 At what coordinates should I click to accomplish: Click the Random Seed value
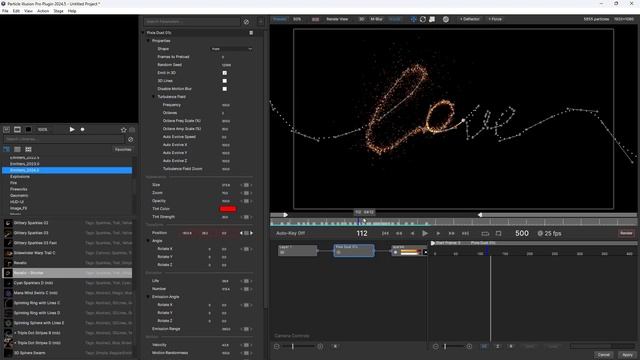click(x=226, y=65)
